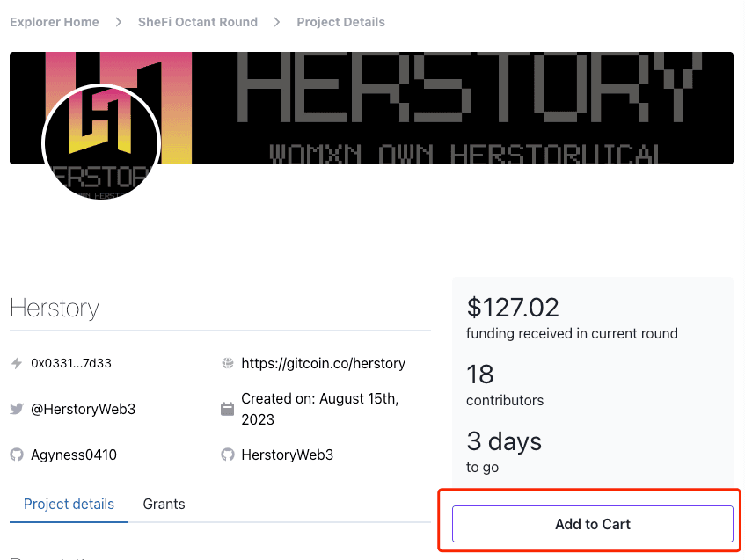Click the 18 contributors count
The image size is (745, 560).
(480, 375)
